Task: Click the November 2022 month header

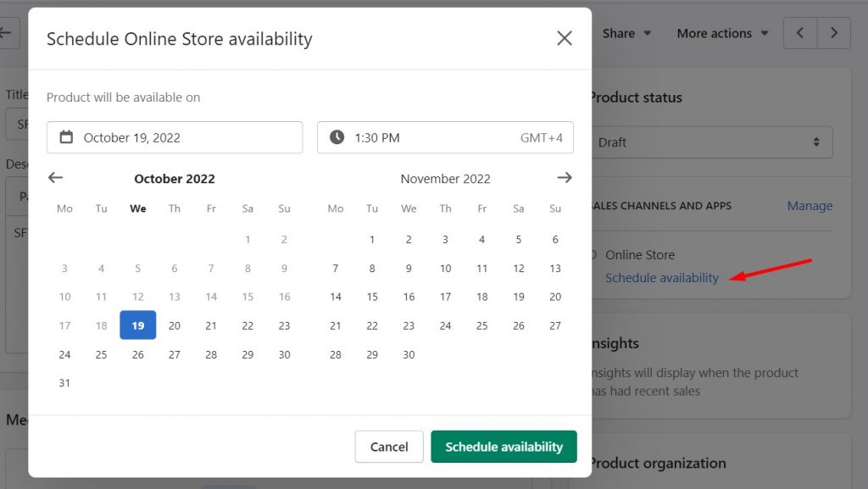Action: click(x=445, y=179)
